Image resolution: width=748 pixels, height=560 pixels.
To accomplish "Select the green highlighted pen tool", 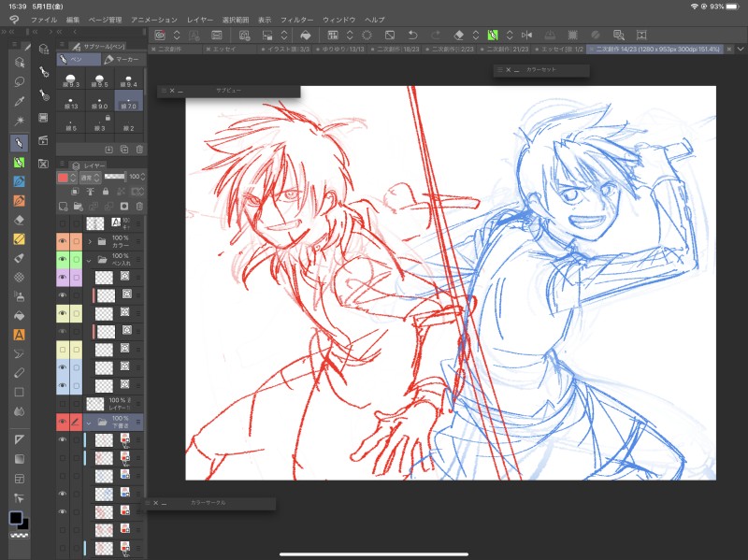I will [19, 163].
